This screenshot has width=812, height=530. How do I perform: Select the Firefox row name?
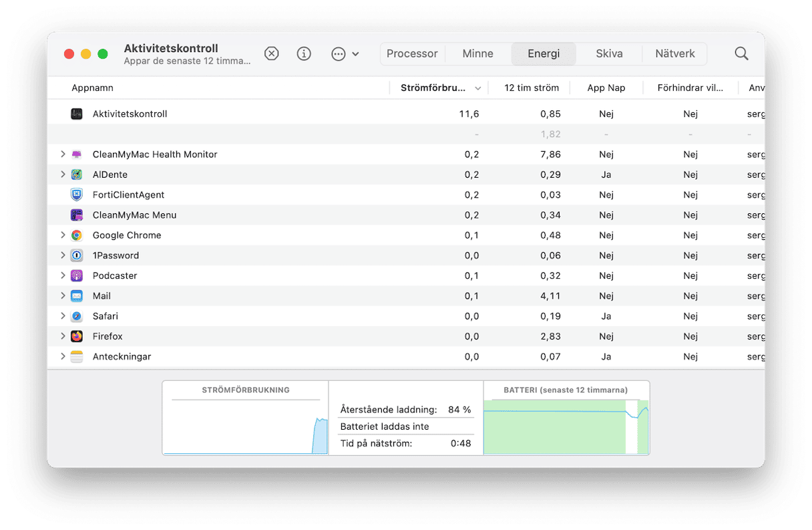pyautogui.click(x=108, y=336)
